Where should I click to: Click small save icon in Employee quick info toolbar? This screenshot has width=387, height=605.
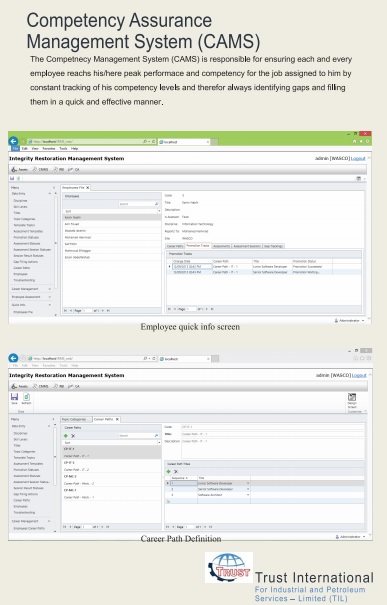click(x=12, y=178)
